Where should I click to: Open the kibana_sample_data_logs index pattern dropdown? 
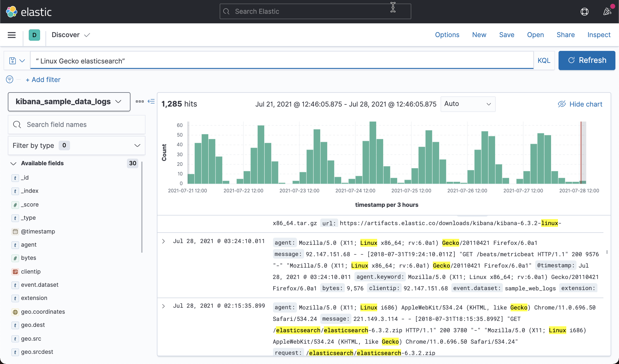pyautogui.click(x=69, y=101)
